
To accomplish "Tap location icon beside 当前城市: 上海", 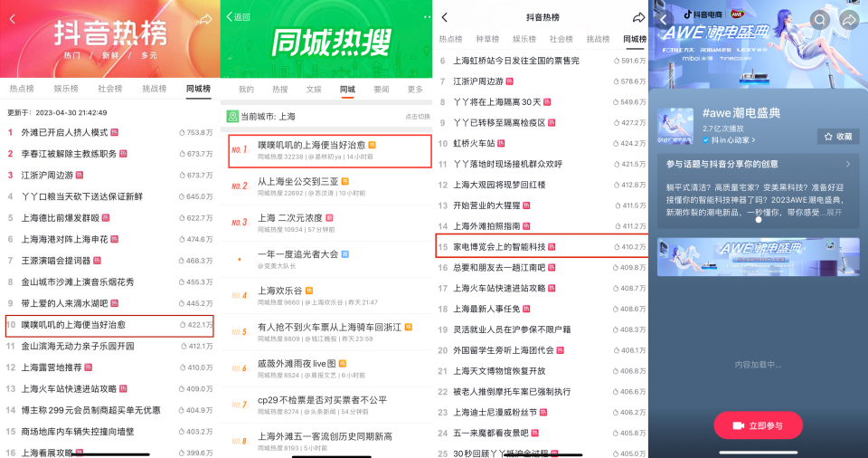I will click(x=232, y=117).
